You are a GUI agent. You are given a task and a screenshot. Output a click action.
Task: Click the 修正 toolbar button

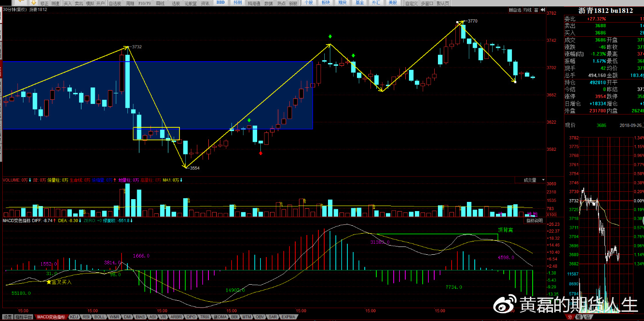point(44,3)
